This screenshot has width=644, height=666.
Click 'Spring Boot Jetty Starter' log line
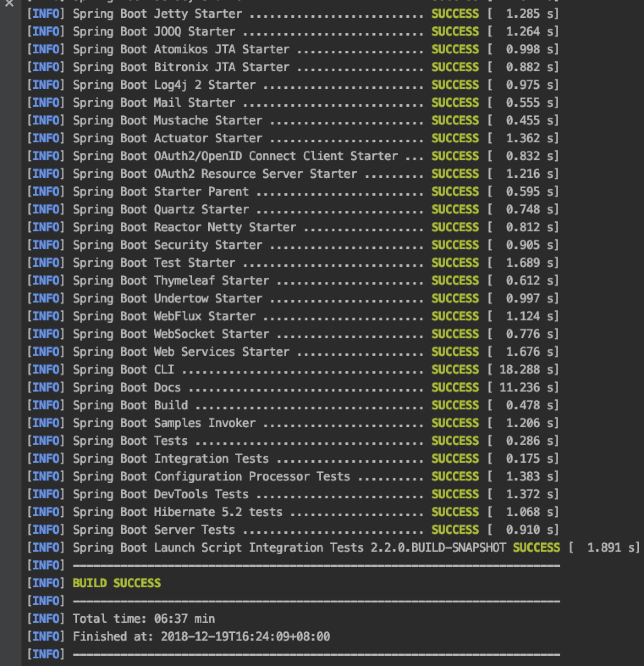[292, 14]
